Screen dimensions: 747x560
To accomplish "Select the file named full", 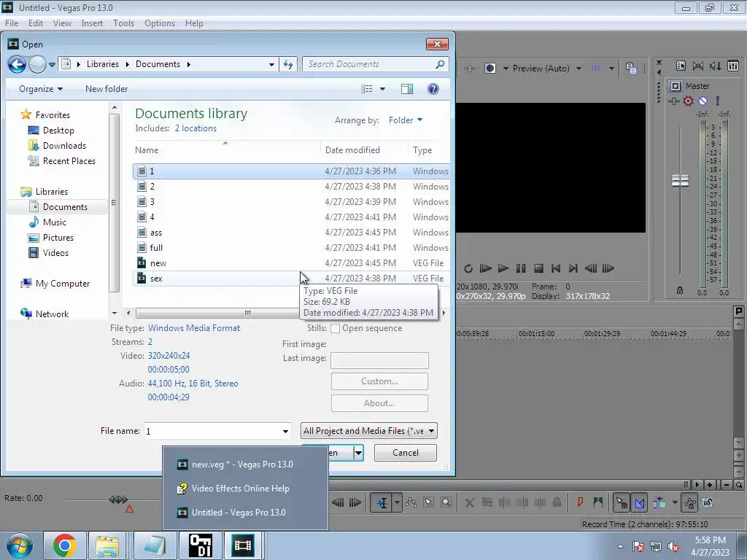I will point(290,248).
